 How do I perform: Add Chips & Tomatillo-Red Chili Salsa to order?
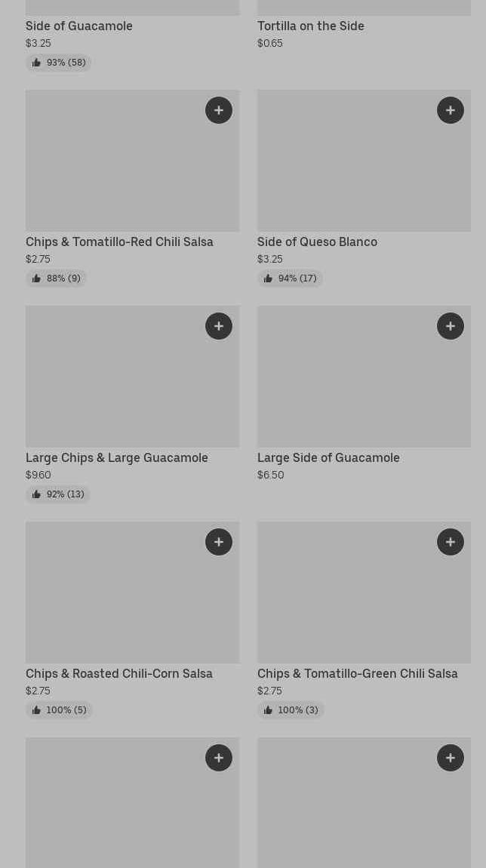click(219, 110)
